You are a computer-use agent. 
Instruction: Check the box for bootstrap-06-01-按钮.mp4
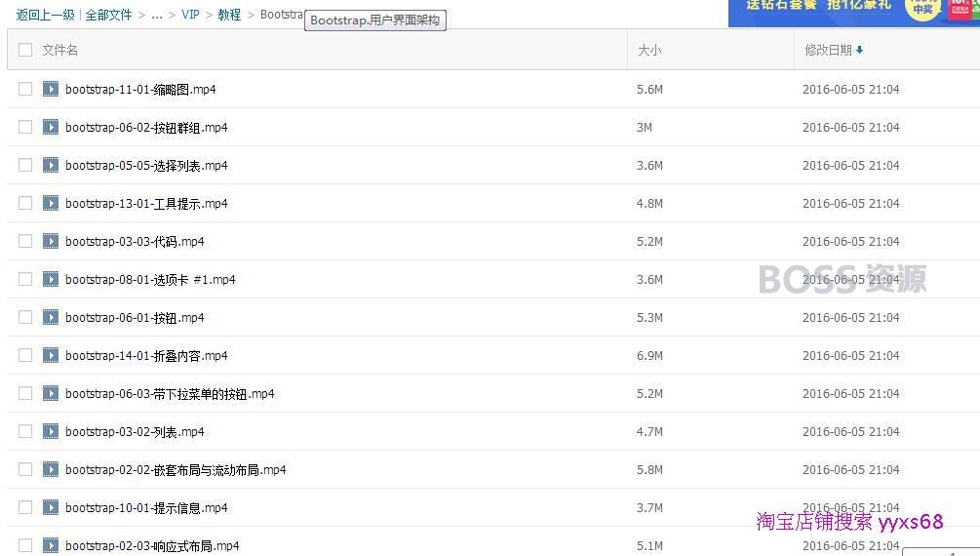point(25,317)
